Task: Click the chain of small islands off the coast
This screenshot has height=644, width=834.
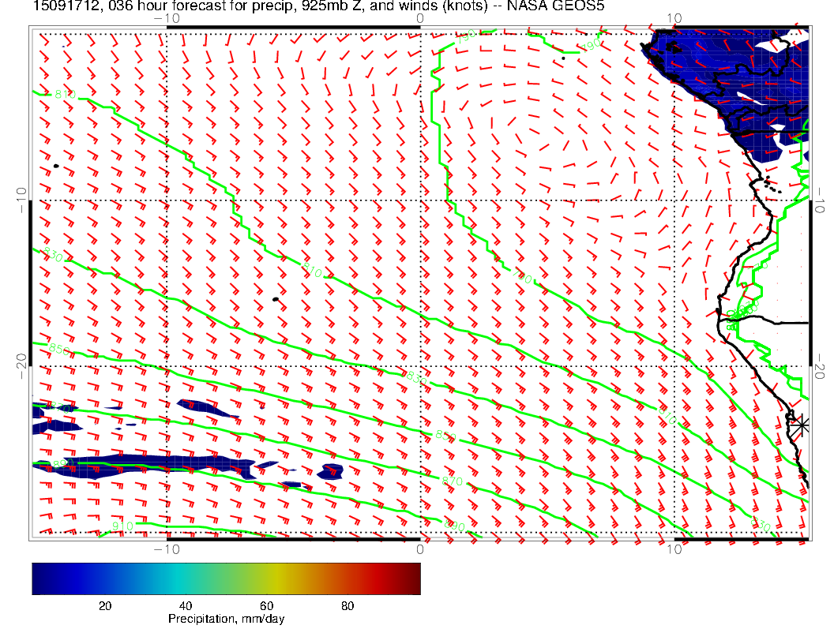Action: [x=772, y=187]
